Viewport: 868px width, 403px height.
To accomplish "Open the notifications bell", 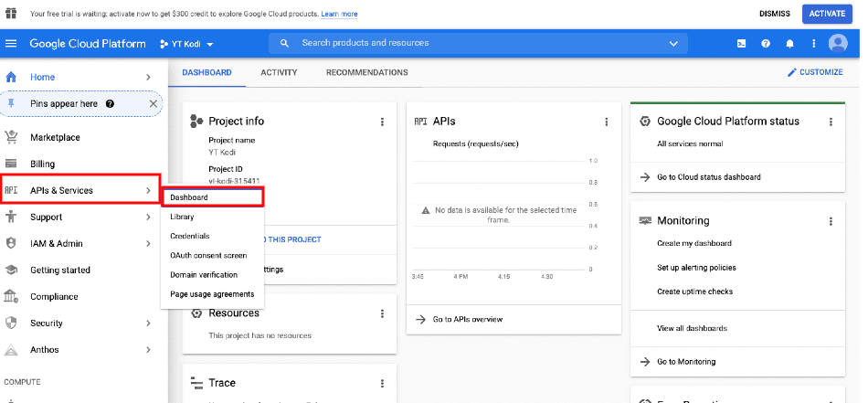I will [790, 44].
